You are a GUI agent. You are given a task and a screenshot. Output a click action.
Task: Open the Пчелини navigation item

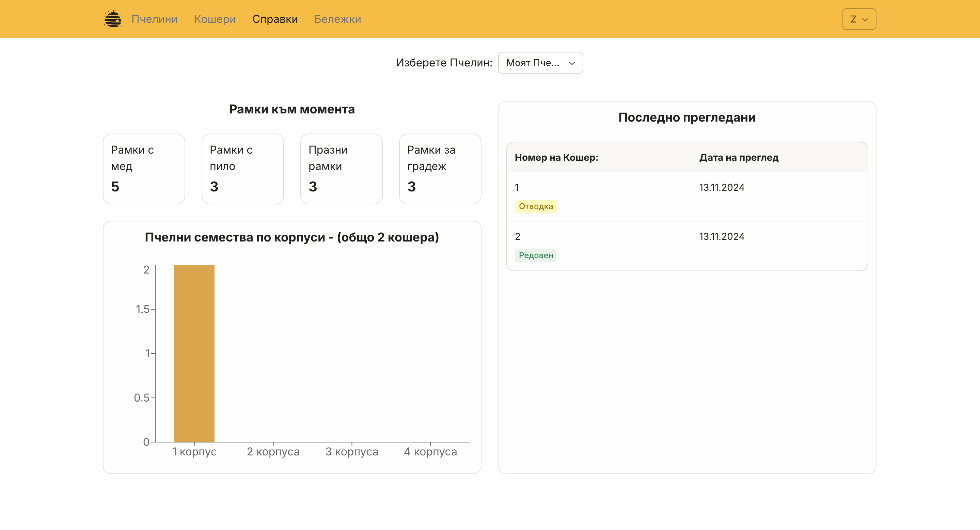point(155,19)
